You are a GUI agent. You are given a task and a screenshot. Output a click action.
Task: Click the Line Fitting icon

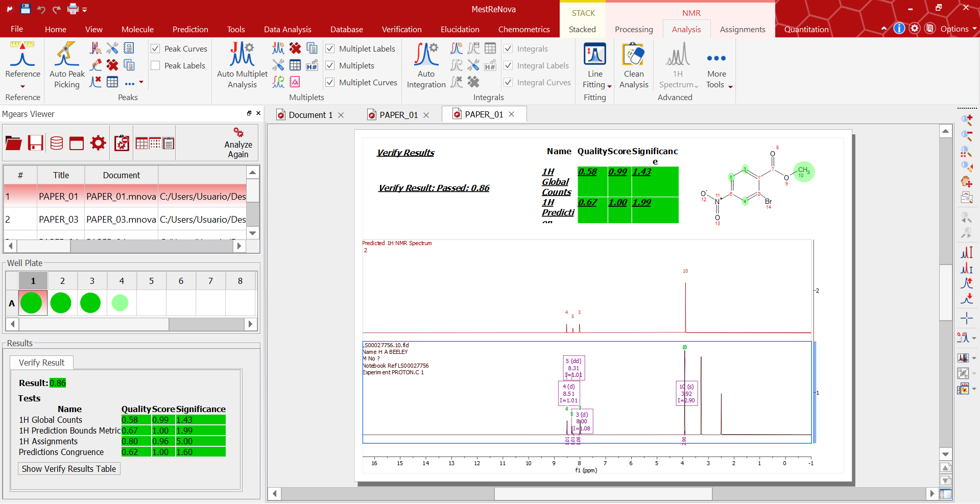tap(595, 55)
